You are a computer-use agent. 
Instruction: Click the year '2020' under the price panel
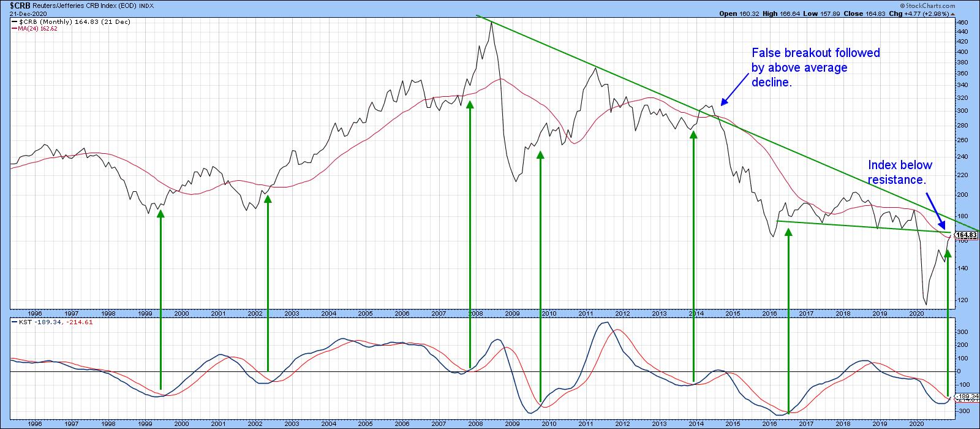[x=917, y=313]
